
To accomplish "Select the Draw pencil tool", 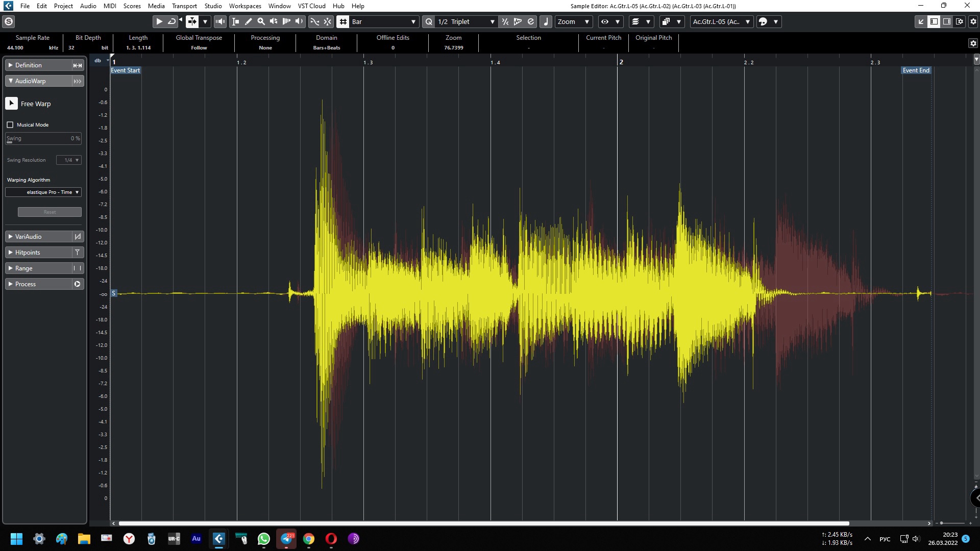I will tap(249, 21).
